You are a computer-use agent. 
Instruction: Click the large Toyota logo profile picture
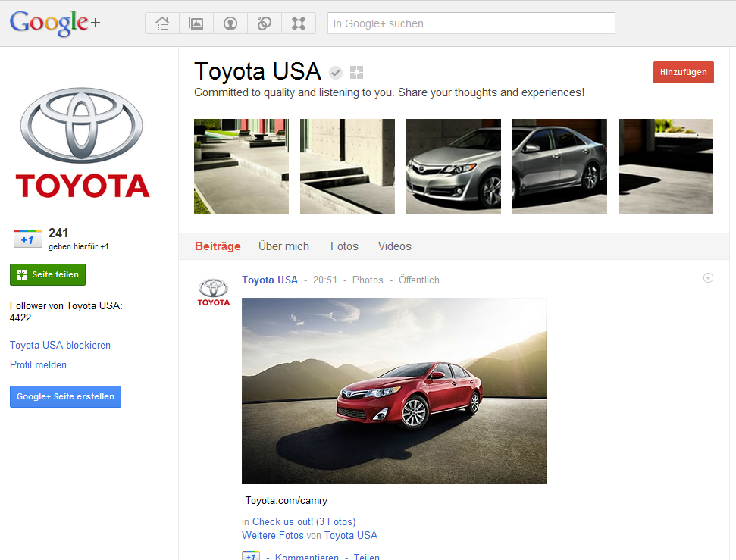[82, 142]
